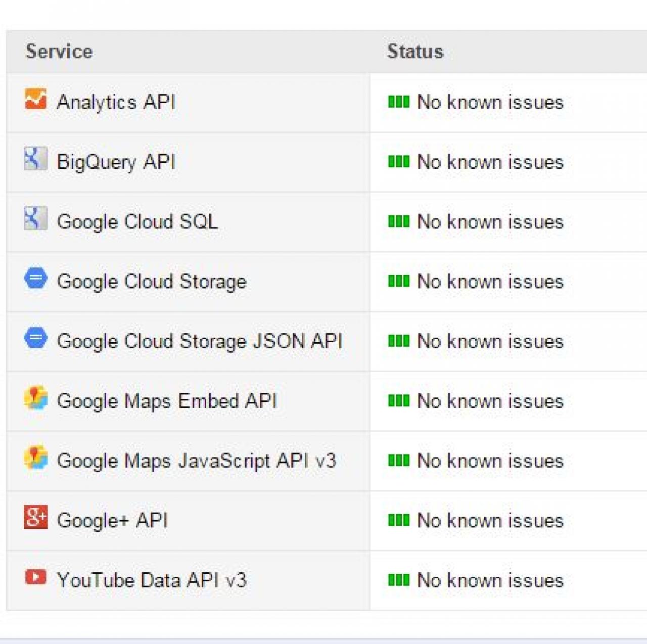Click Google Cloud Storage JSON API name
Screen dimensions: 647x644
tap(200, 341)
